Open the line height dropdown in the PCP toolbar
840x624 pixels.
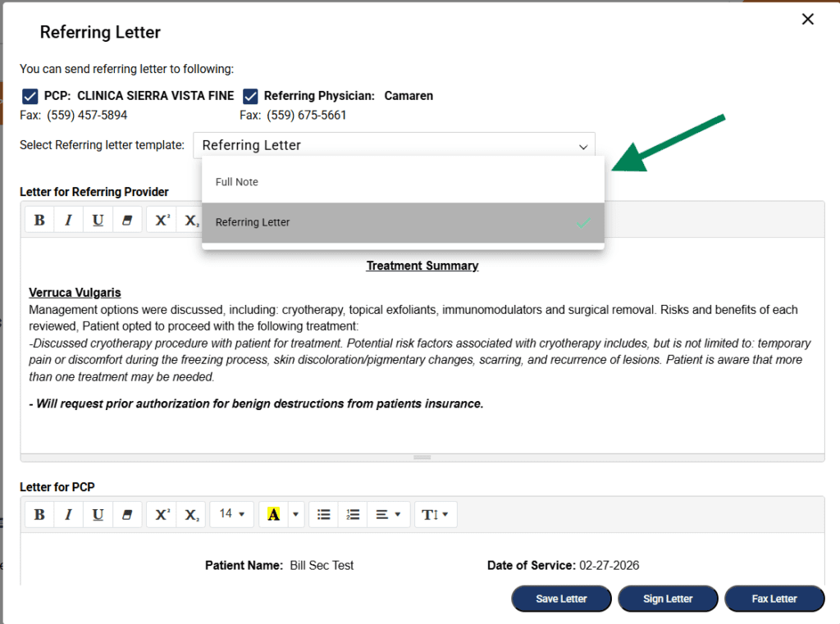coord(435,514)
